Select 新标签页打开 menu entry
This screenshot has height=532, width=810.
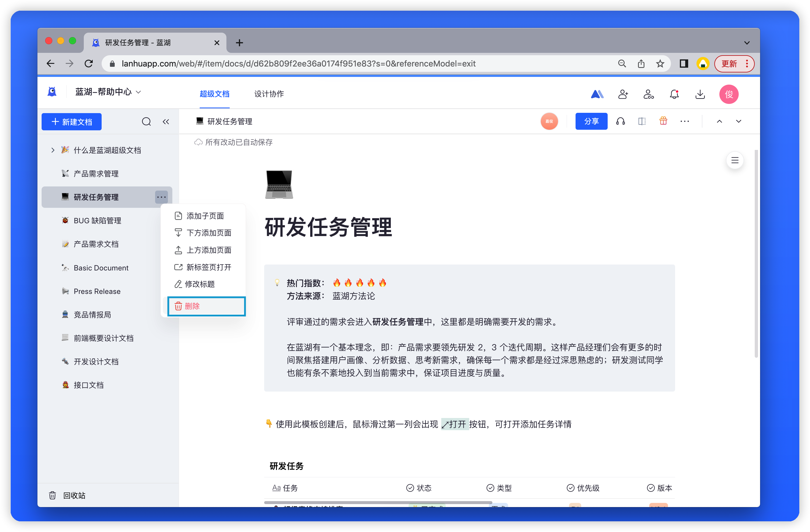click(x=204, y=267)
